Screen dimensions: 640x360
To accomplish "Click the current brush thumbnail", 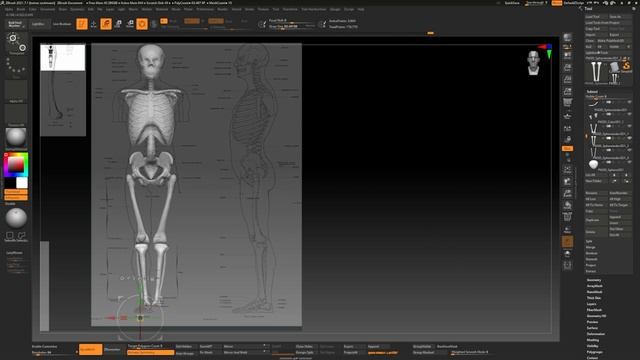I will pyautogui.click(x=16, y=43).
